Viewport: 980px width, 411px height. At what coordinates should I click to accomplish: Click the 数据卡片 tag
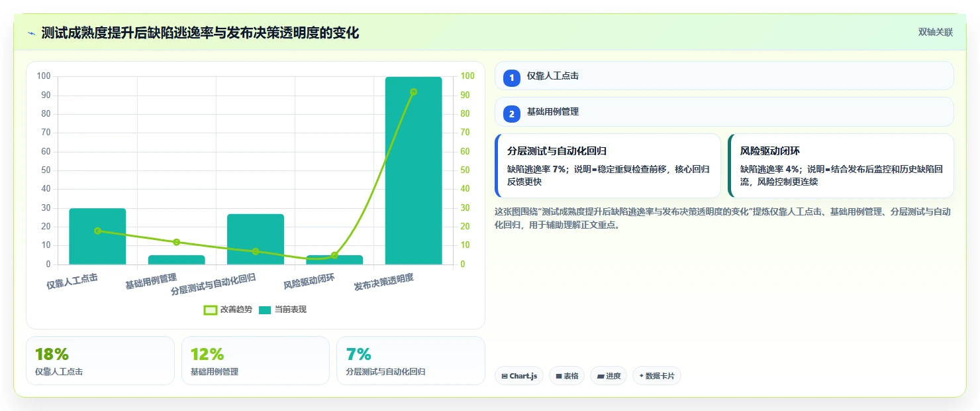(657, 376)
